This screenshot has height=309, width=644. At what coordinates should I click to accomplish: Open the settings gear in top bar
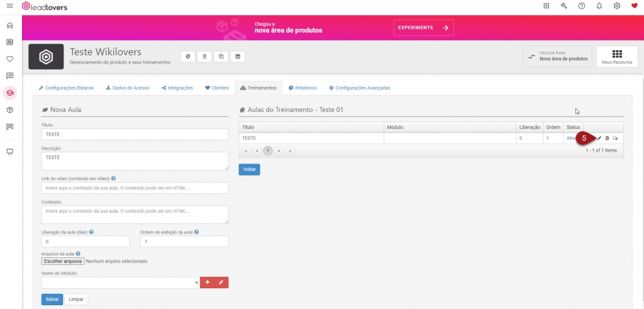click(x=616, y=6)
